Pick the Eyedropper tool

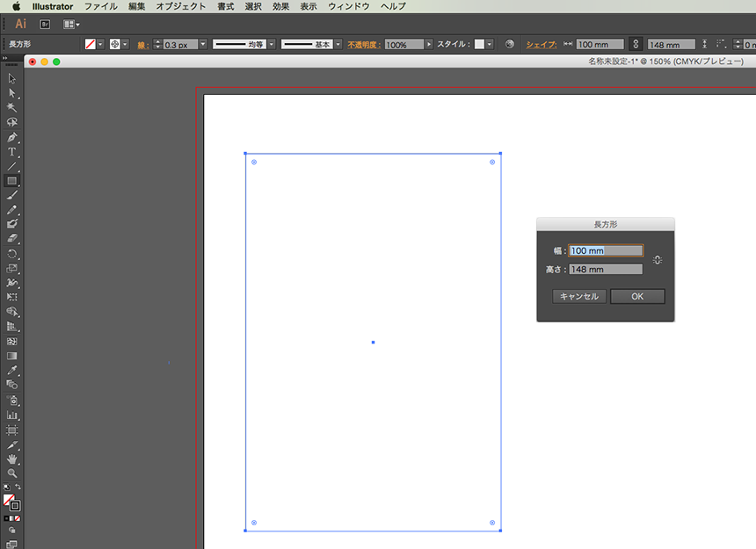tap(12, 370)
